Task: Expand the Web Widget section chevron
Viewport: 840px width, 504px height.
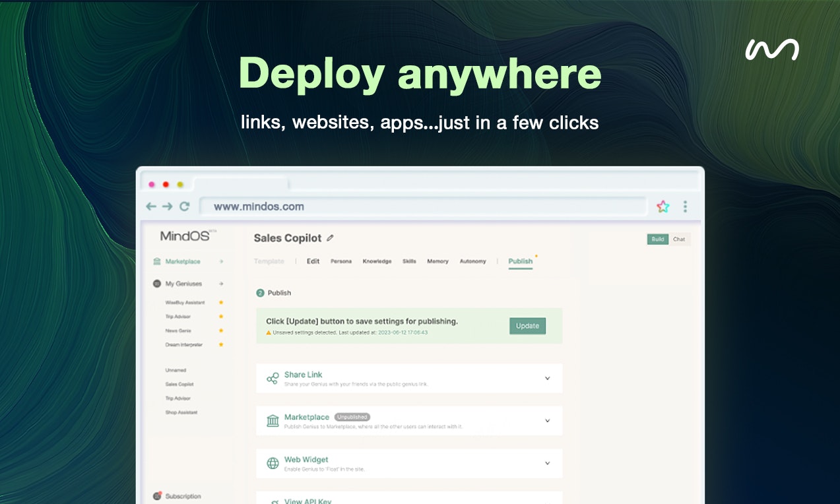Action: pos(547,463)
